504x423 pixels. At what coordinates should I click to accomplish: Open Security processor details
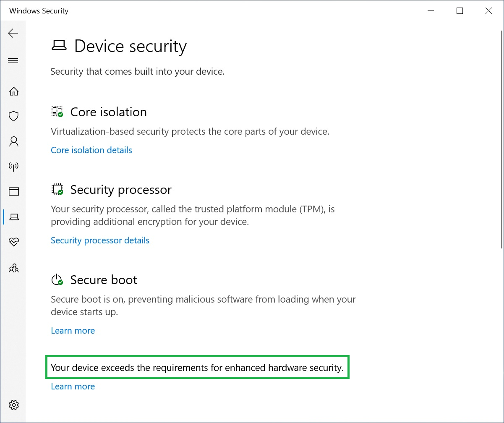(x=100, y=240)
